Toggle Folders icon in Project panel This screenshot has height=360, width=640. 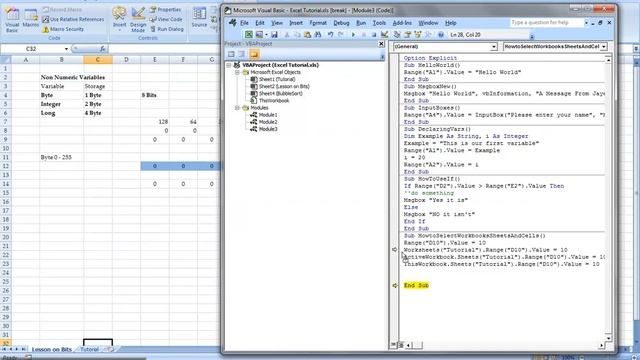tap(254, 54)
